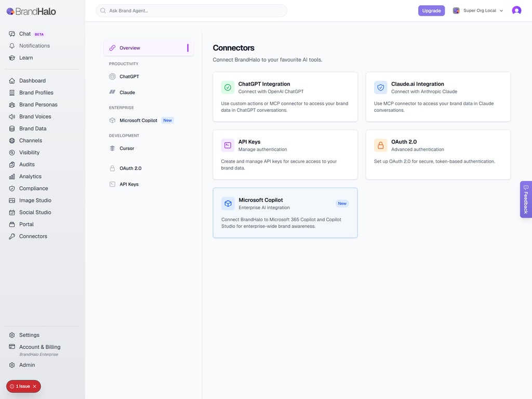Open the Microsoft Copilot card
The image size is (532, 399).
click(x=285, y=212)
